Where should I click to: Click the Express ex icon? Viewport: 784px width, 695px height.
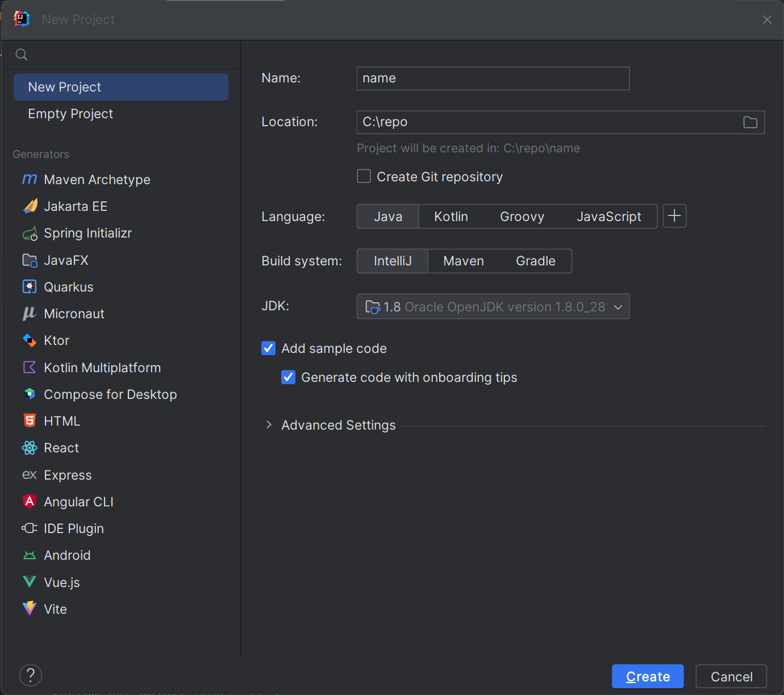pyautogui.click(x=30, y=475)
